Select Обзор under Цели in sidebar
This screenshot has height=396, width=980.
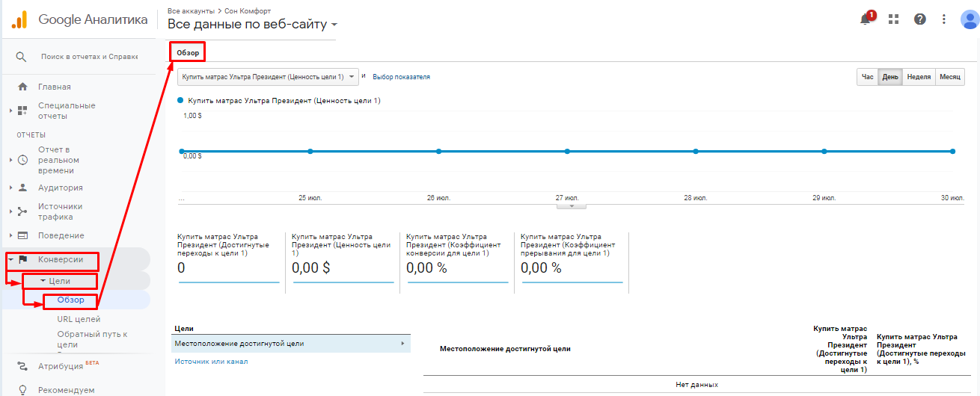click(70, 300)
